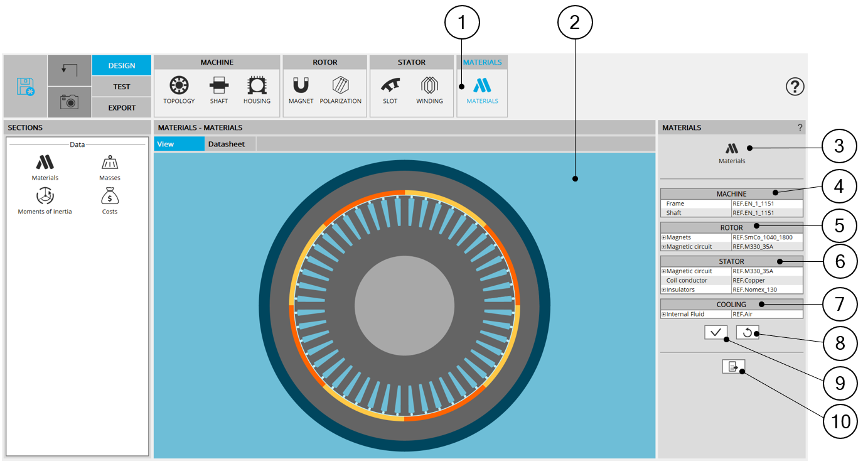This screenshot has width=868, height=471.
Task: Click the Coil conductor material field
Action: (767, 280)
